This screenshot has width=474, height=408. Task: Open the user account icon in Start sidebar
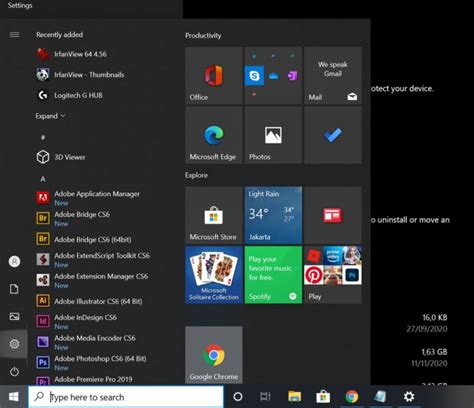[14, 262]
